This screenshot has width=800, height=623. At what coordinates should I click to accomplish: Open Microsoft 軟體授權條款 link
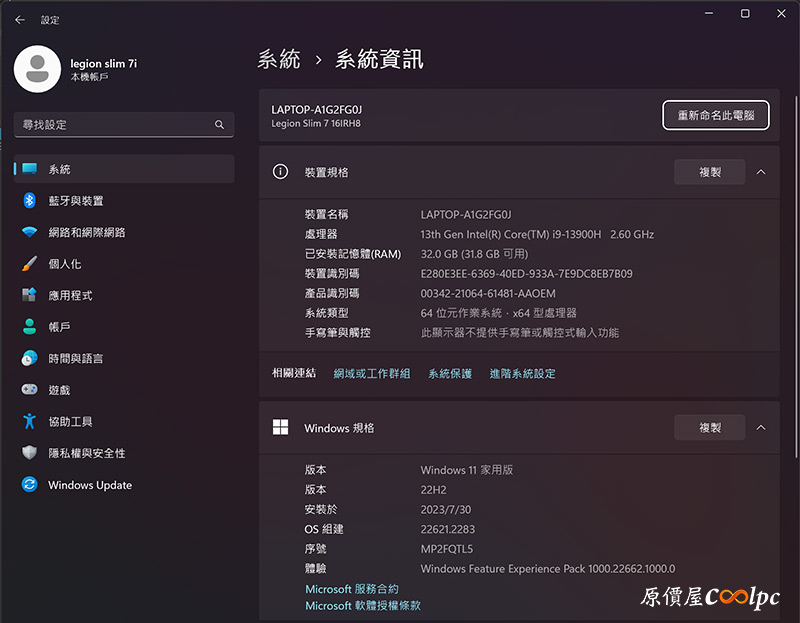(x=363, y=606)
